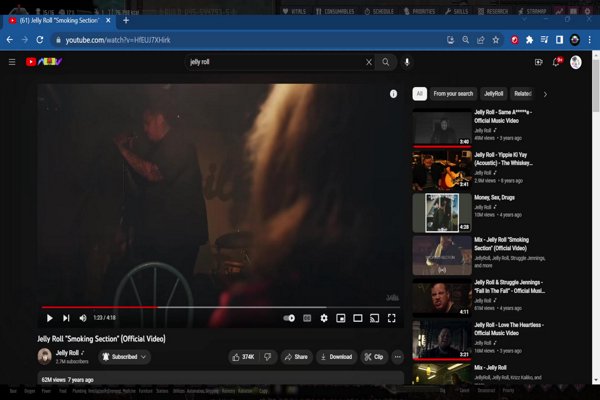Click the youtube.com address bar
This screenshot has height=400, width=600.
[249, 40]
